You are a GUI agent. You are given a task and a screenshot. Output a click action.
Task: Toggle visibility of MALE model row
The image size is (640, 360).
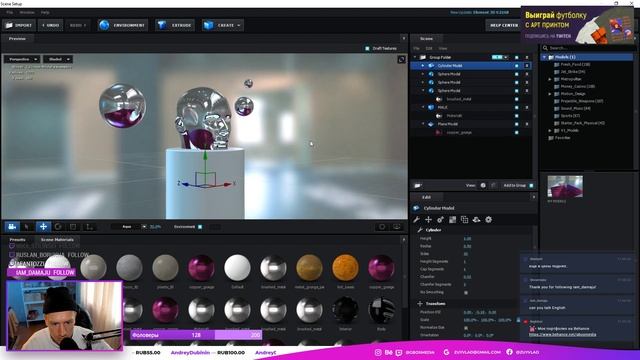[516, 107]
